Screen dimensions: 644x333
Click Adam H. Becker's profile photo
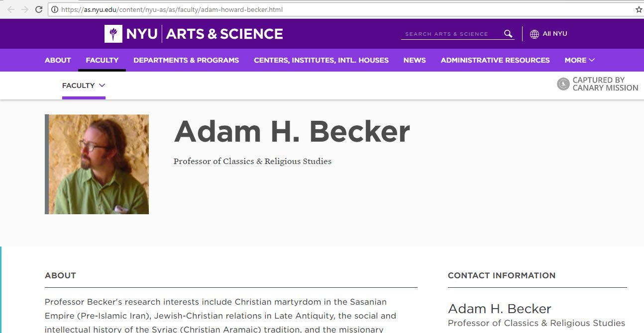(97, 164)
